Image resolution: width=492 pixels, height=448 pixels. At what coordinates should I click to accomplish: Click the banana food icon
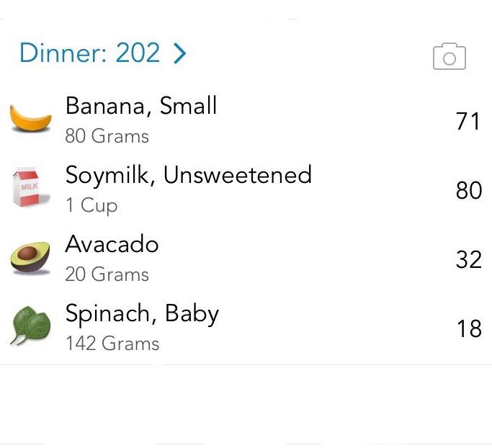(31, 119)
